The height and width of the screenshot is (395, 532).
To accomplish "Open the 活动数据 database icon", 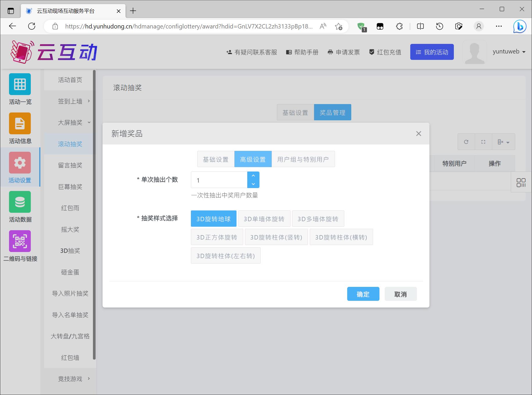I will tap(20, 202).
